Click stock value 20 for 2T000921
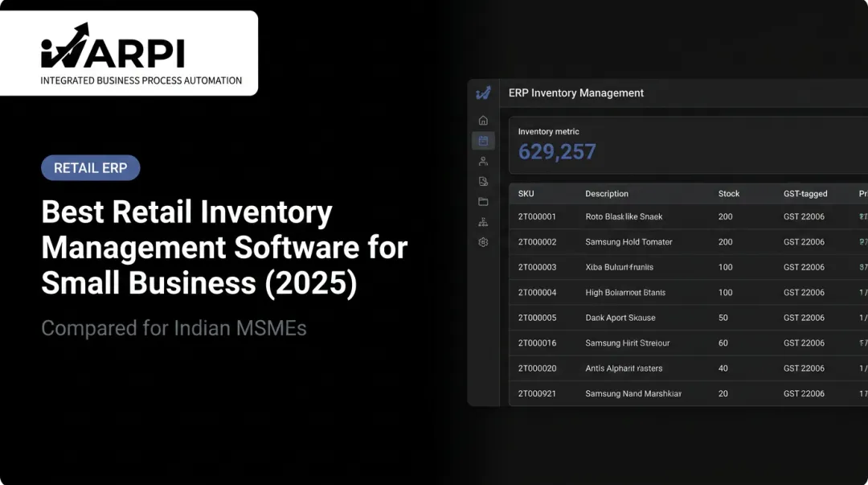 tap(723, 393)
